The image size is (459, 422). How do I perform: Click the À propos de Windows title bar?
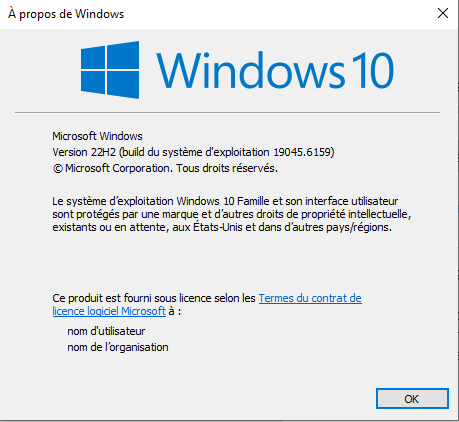pos(217,14)
